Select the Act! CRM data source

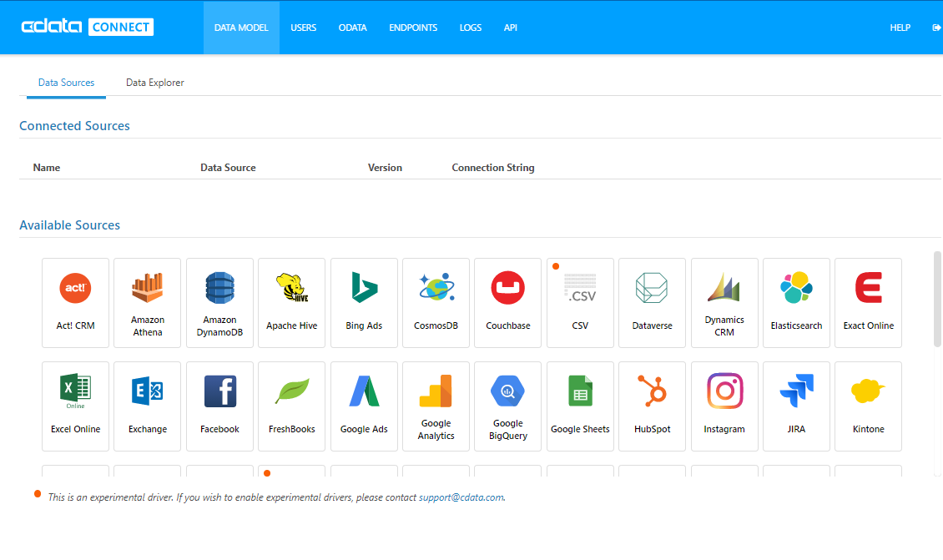pos(75,303)
